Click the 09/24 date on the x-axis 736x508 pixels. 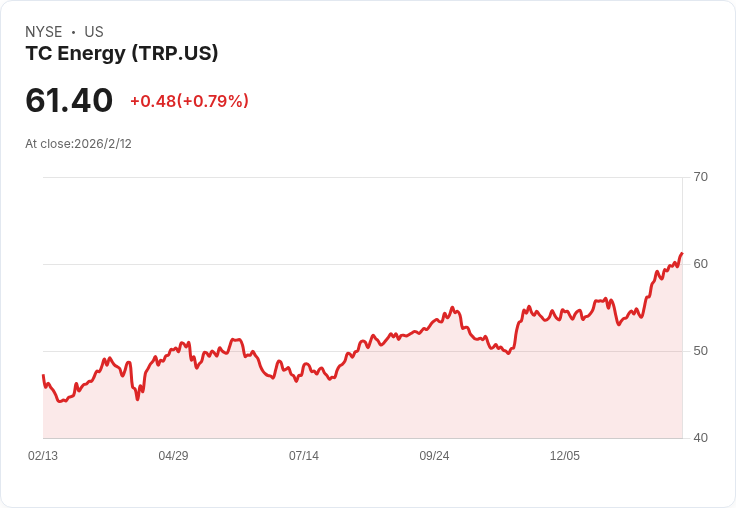[x=434, y=456]
